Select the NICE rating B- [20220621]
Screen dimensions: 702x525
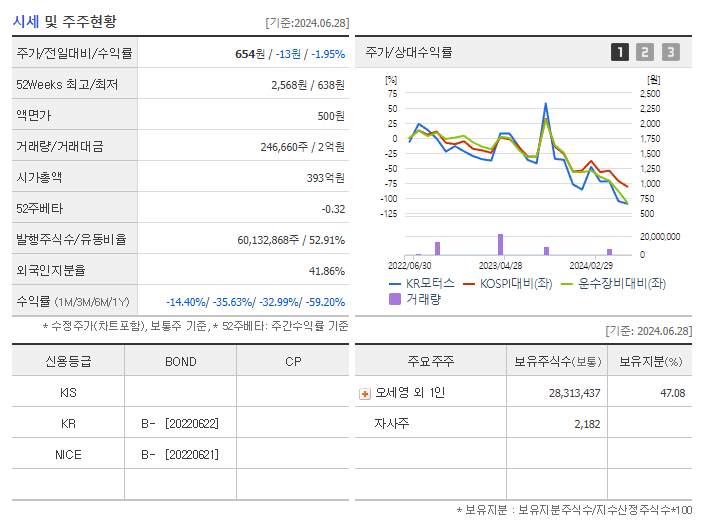tap(180, 455)
